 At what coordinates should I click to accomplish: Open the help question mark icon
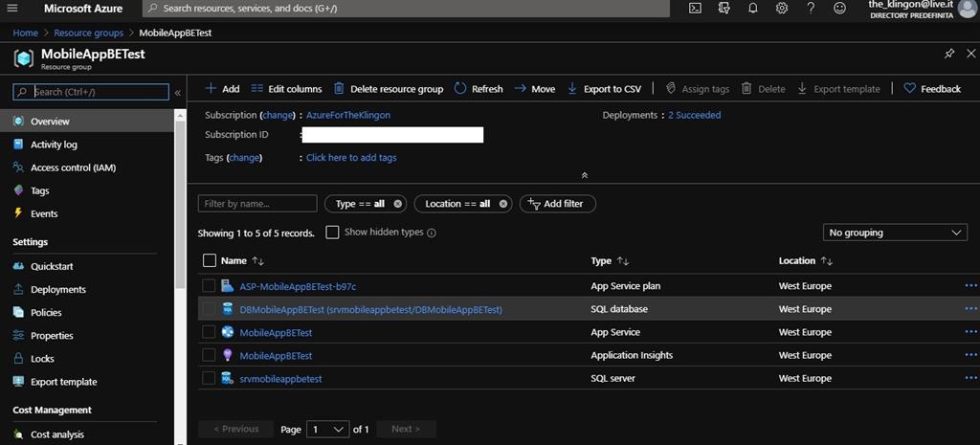[x=811, y=8]
